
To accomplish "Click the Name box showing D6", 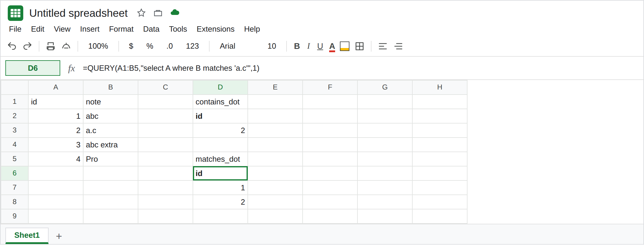I will pyautogui.click(x=33, y=68).
